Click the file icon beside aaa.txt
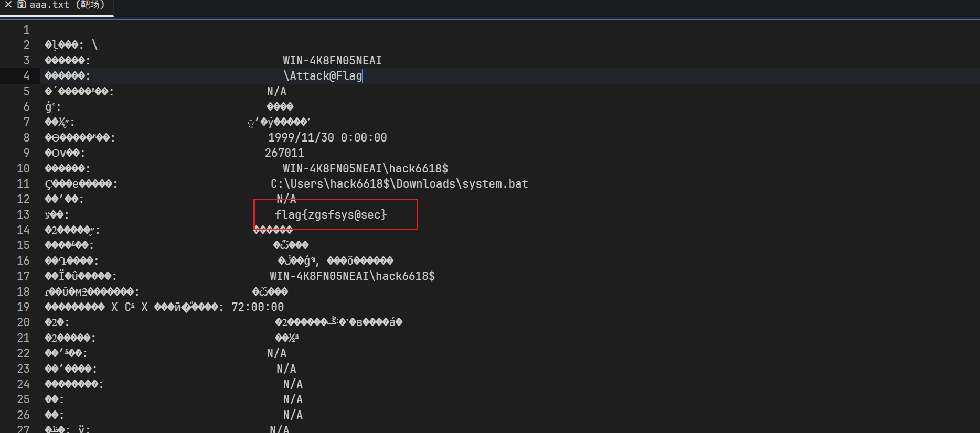 point(22,5)
